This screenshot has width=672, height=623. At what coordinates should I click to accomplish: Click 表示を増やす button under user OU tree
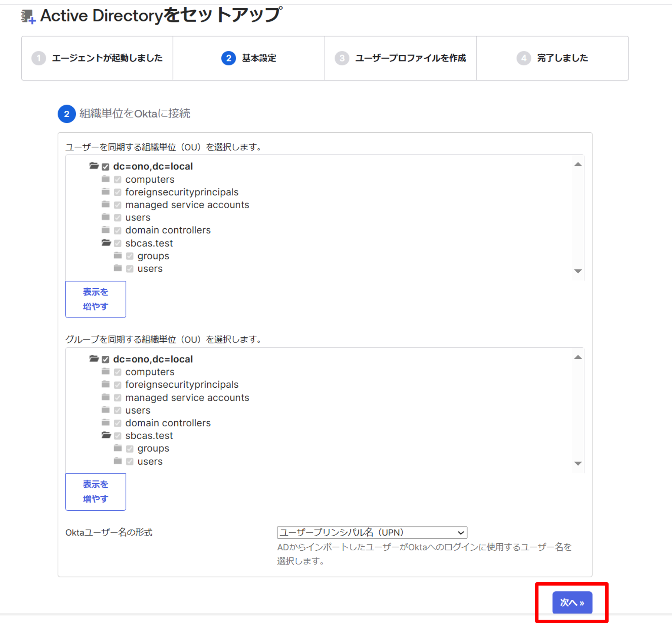[x=96, y=299]
